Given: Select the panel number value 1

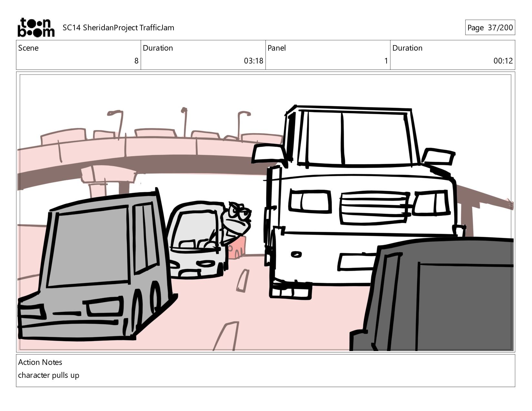Looking at the screenshot, I should 386,61.
